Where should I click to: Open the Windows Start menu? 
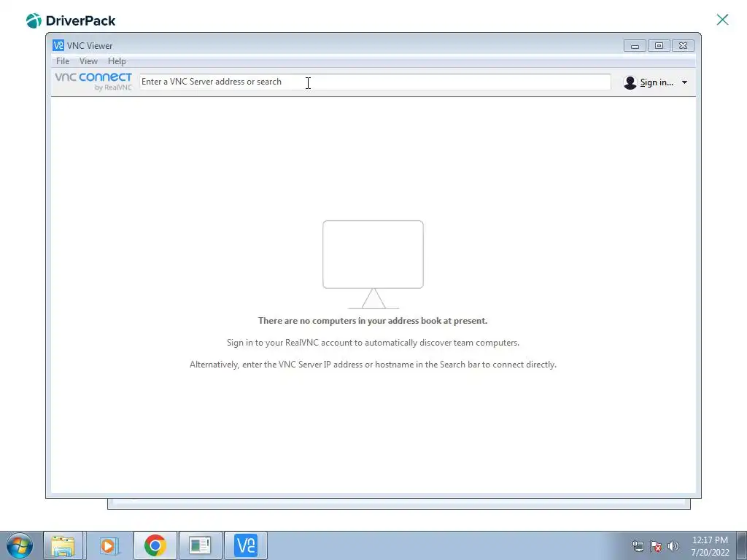[20, 545]
